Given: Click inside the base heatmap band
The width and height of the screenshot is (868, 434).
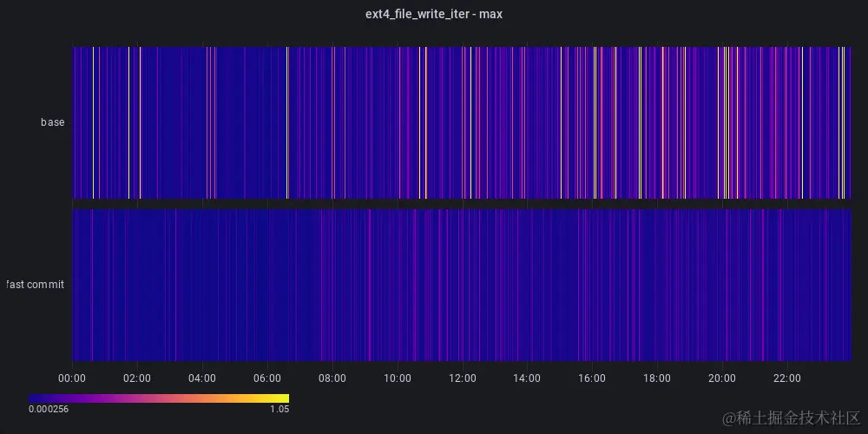Looking at the screenshot, I should point(461,122).
